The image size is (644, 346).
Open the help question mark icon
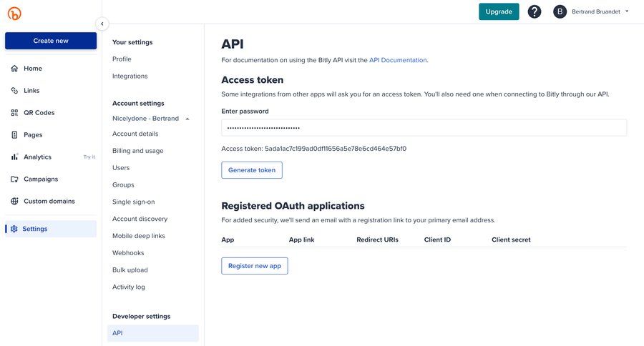pos(535,11)
